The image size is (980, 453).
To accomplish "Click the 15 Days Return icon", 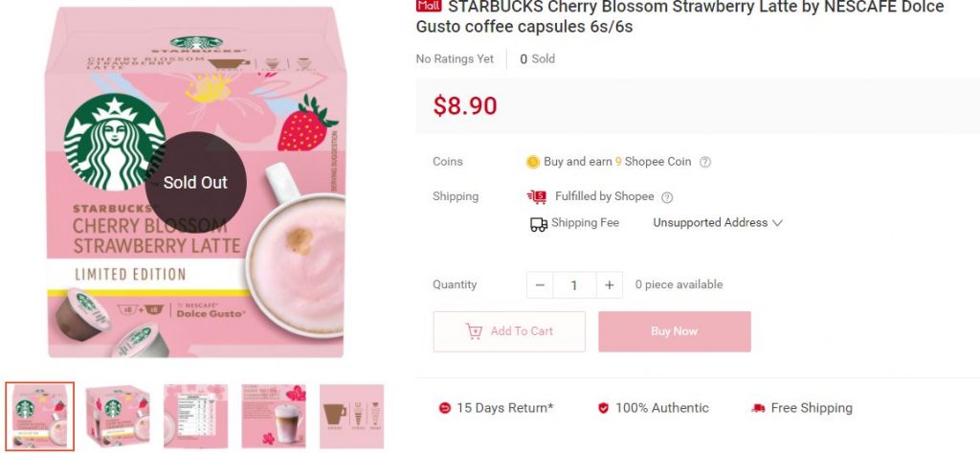I will [444, 408].
